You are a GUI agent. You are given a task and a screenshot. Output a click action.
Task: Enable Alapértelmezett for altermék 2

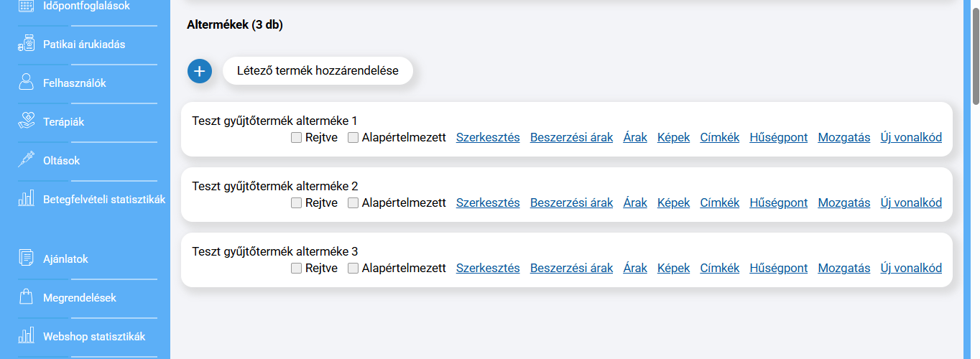(353, 203)
